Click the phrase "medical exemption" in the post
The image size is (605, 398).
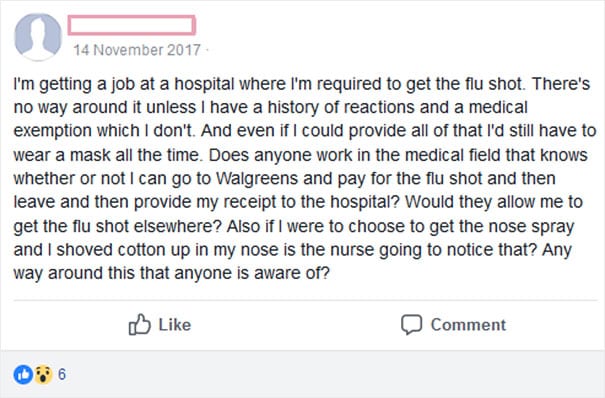[270, 119]
